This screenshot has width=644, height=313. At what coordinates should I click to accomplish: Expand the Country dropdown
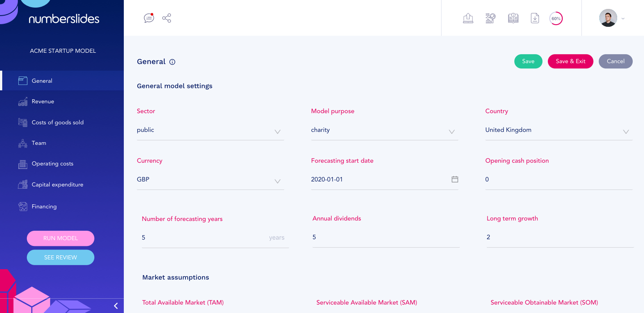626,131
